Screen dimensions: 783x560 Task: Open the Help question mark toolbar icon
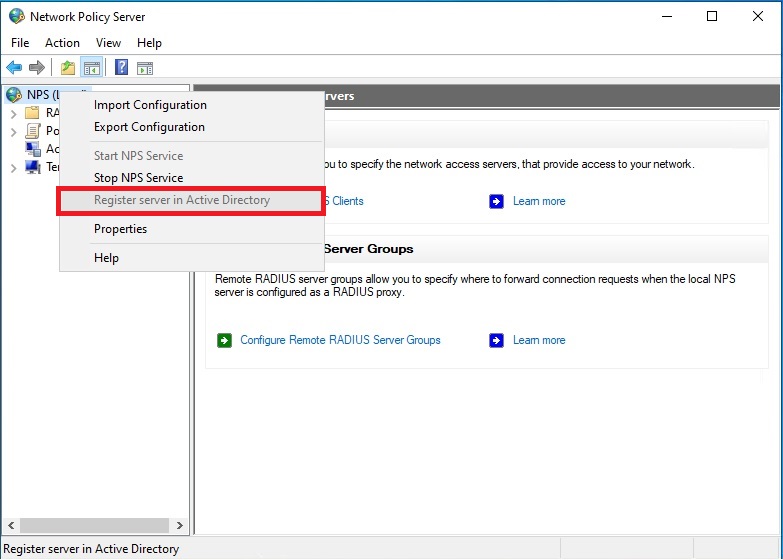(x=121, y=67)
